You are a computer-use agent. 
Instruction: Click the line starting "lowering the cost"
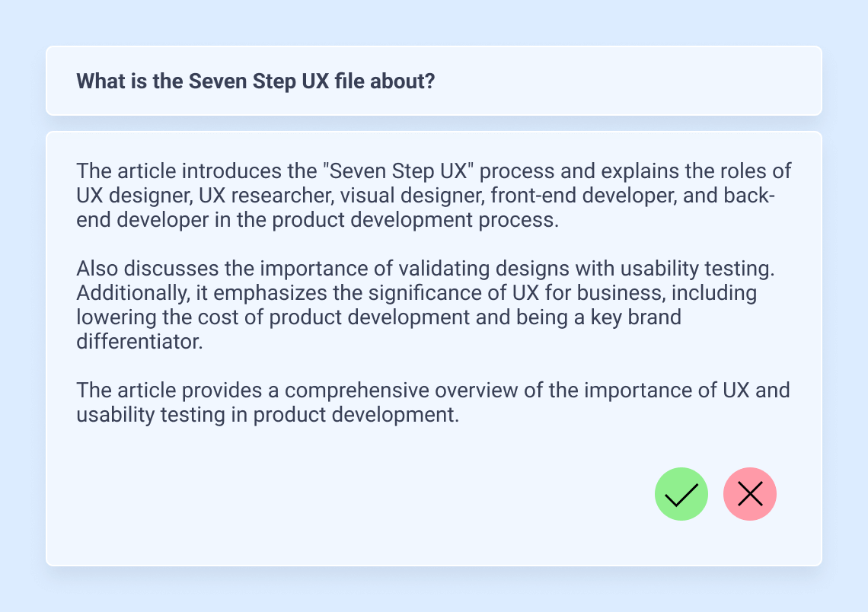378,317
